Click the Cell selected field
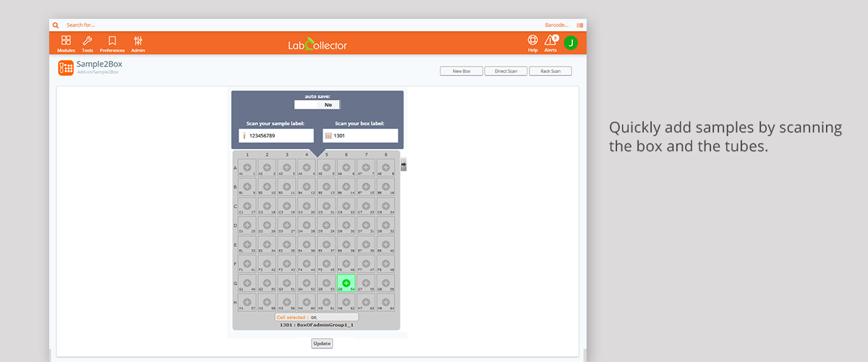Viewport: 868px width, 362px height. coord(317,317)
